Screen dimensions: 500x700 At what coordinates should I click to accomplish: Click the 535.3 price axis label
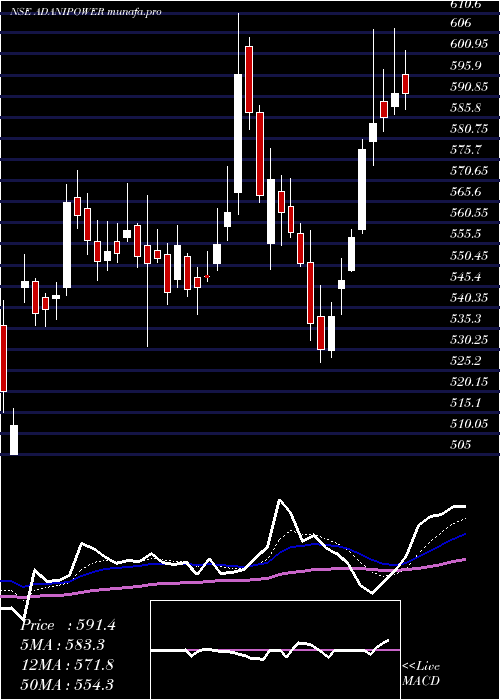[x=465, y=319]
